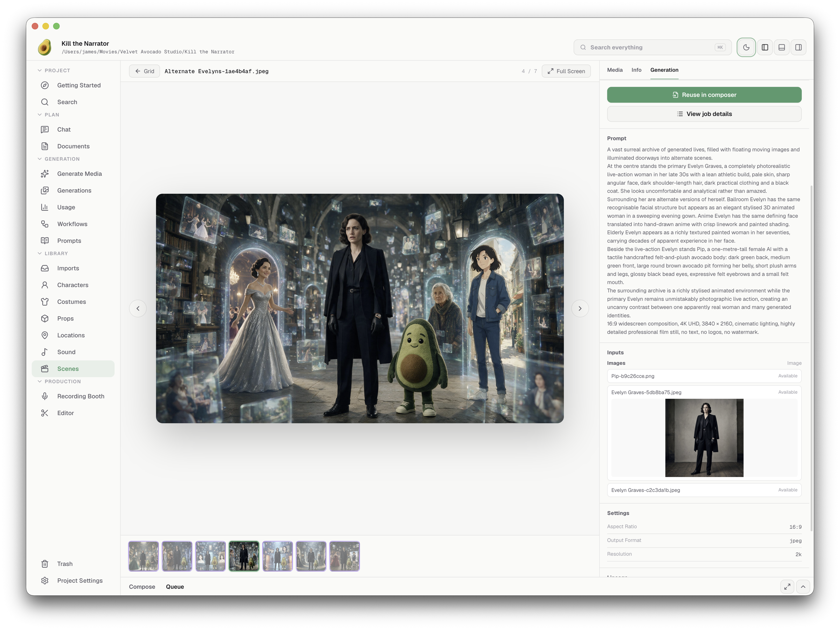Open Props cube icon
The width and height of the screenshot is (840, 630).
[x=45, y=318]
